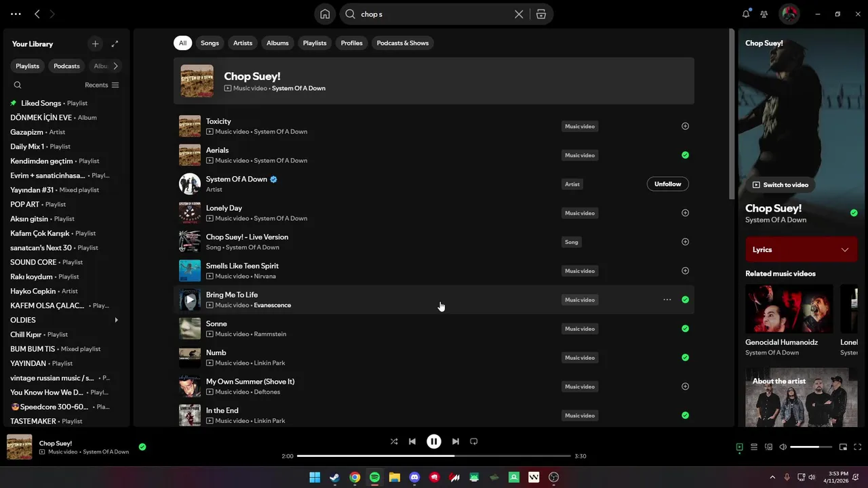The image size is (868, 488).
Task: Filter results by Albums
Action: point(277,43)
